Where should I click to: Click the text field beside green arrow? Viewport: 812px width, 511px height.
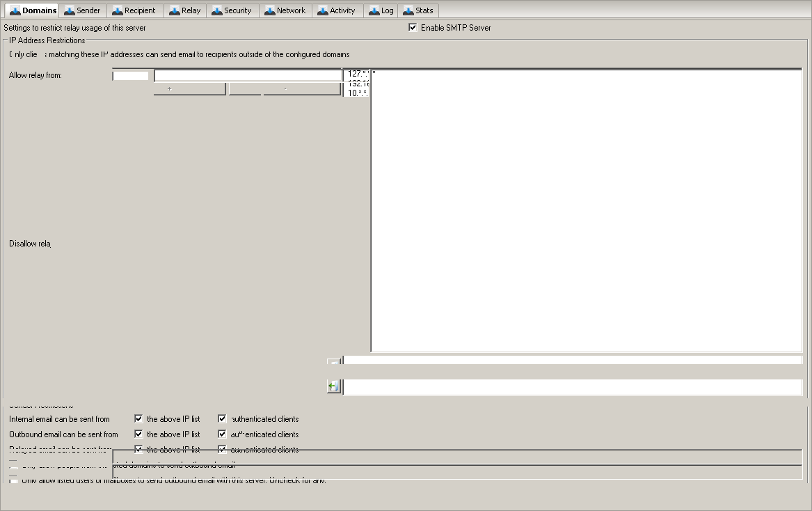click(x=572, y=387)
